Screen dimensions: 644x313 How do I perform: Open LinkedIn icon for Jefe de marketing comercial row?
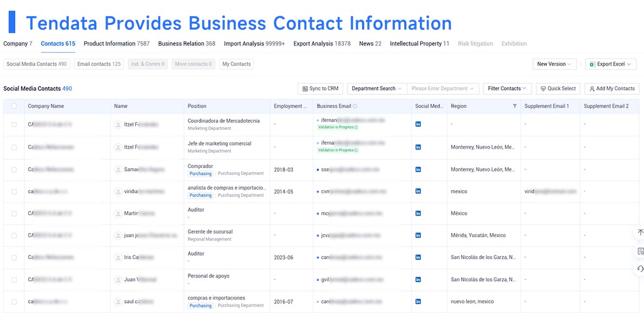click(418, 147)
